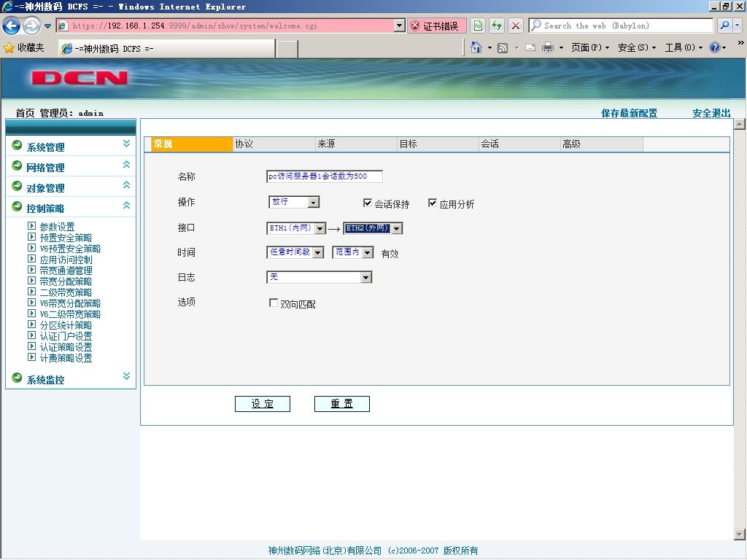Screen dimensions: 747x560
Task: Open the 操作 dropdown showing 放行
Action: pyautogui.click(x=294, y=203)
